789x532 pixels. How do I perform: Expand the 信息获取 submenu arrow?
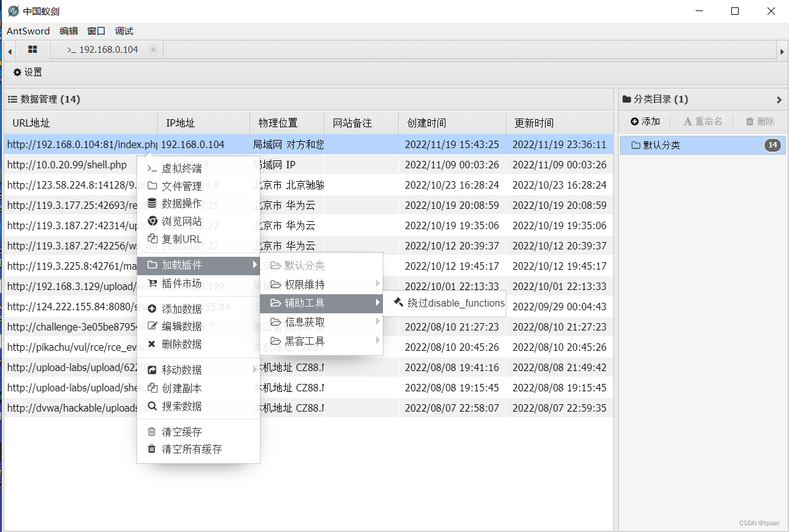point(377,322)
